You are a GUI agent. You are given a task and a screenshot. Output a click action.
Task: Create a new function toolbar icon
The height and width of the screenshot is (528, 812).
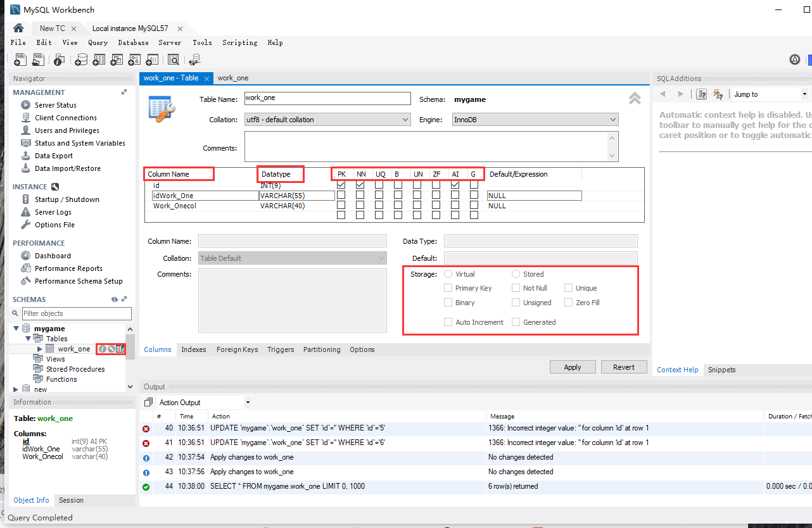coord(152,60)
